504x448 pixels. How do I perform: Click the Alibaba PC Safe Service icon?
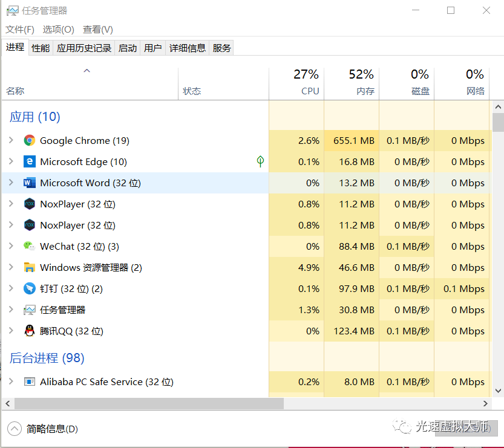pyautogui.click(x=29, y=382)
